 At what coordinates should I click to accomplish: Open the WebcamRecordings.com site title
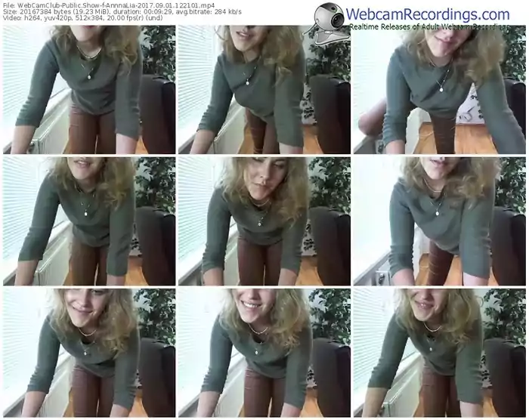coord(428,14)
